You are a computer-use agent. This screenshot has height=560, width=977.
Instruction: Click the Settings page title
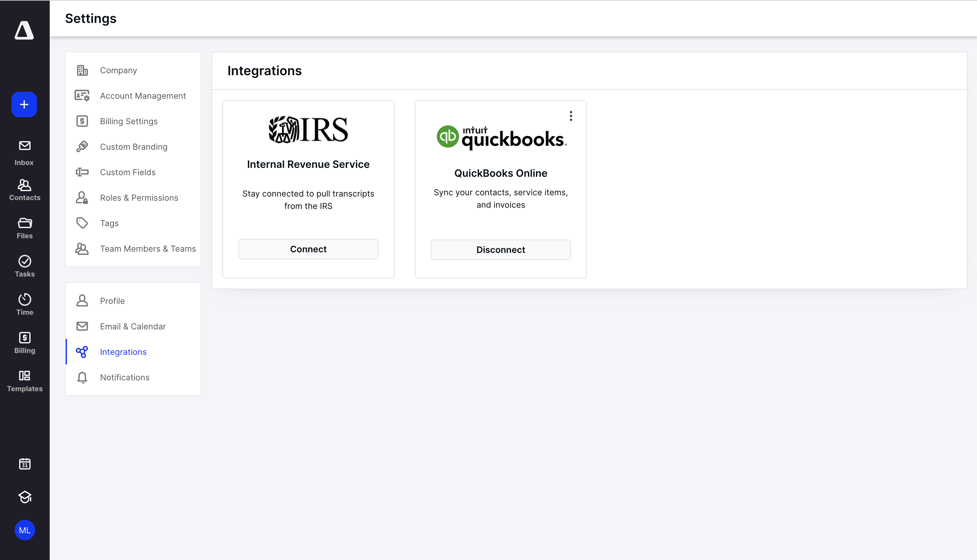coord(91,18)
